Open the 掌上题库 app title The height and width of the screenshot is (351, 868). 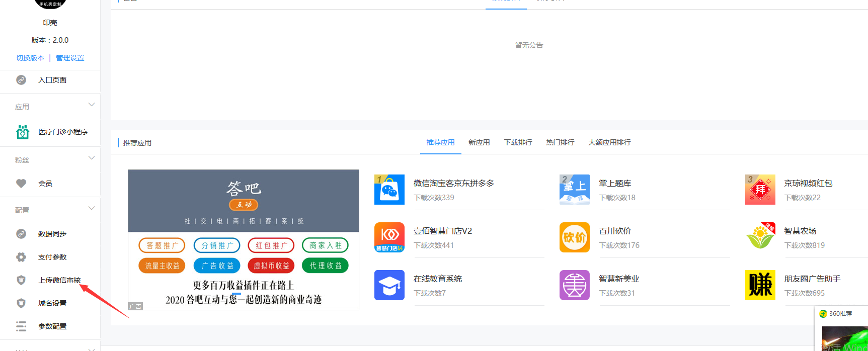[x=615, y=183]
